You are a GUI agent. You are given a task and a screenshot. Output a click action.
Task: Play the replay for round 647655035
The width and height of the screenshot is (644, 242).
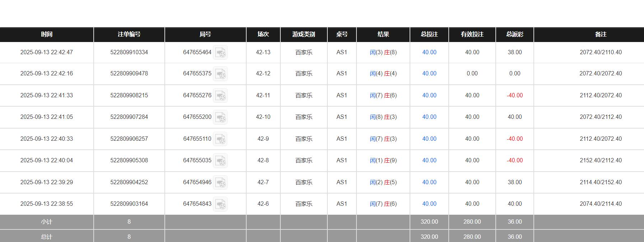pyautogui.click(x=220, y=160)
